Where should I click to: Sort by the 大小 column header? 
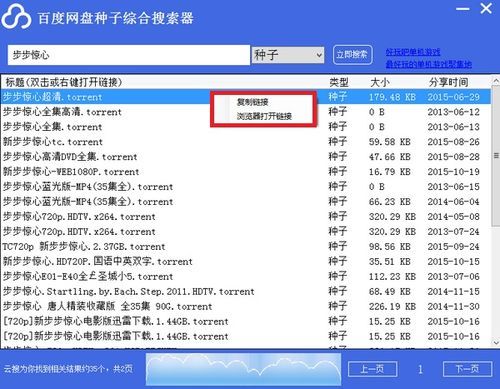[380, 82]
